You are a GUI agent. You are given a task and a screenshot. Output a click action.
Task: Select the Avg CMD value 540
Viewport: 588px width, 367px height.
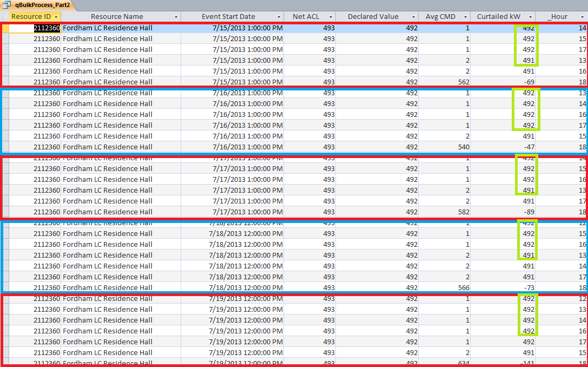(463, 147)
